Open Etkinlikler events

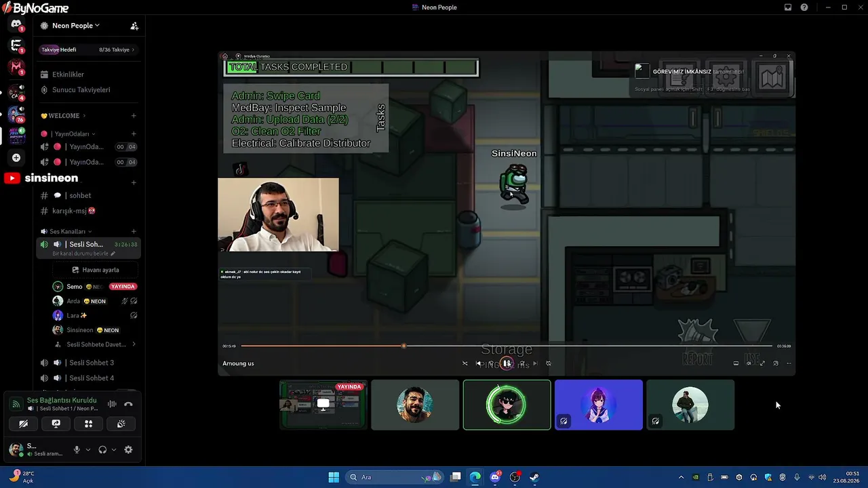88,75
